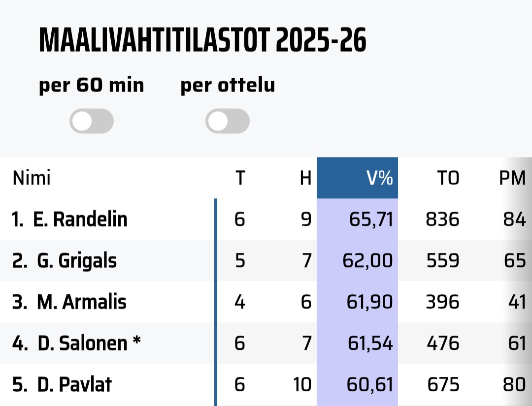Viewport: 532px width, 406px height.
Task: Click the per 60 min label
Action: point(92,86)
